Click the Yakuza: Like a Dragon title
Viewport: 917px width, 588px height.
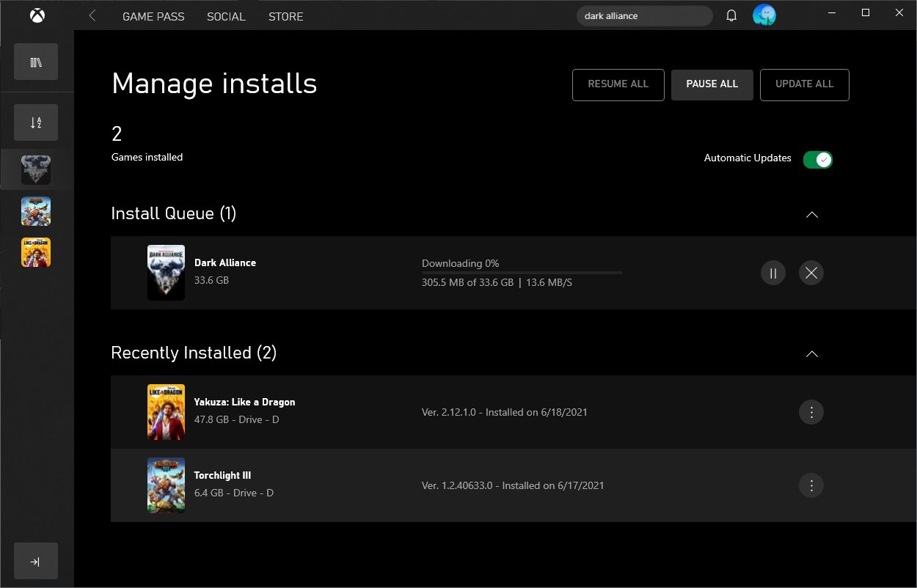click(244, 402)
